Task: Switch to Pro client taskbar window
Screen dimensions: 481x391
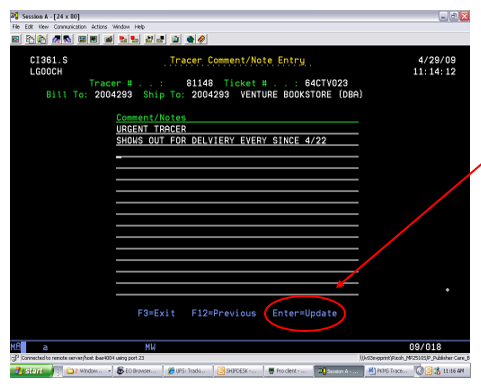Action: [289, 371]
